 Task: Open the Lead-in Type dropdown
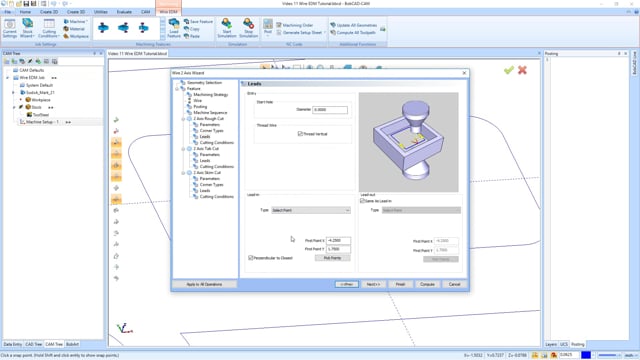311,210
